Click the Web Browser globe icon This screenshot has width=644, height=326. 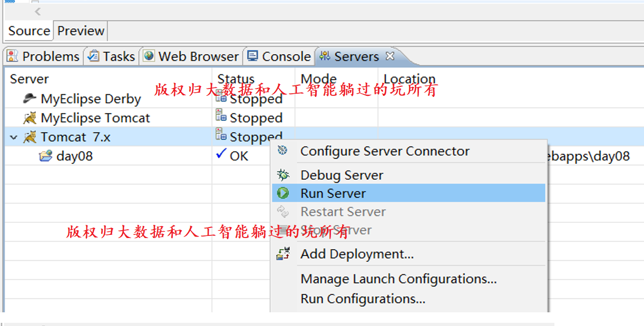pos(149,56)
